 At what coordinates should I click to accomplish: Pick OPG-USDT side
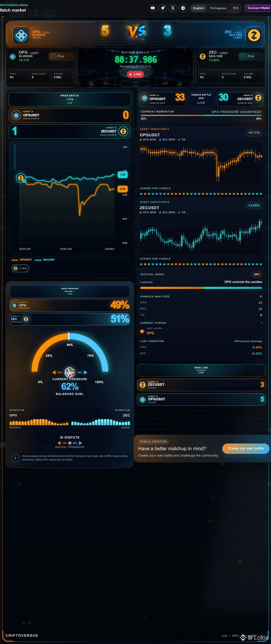tap(61, 56)
